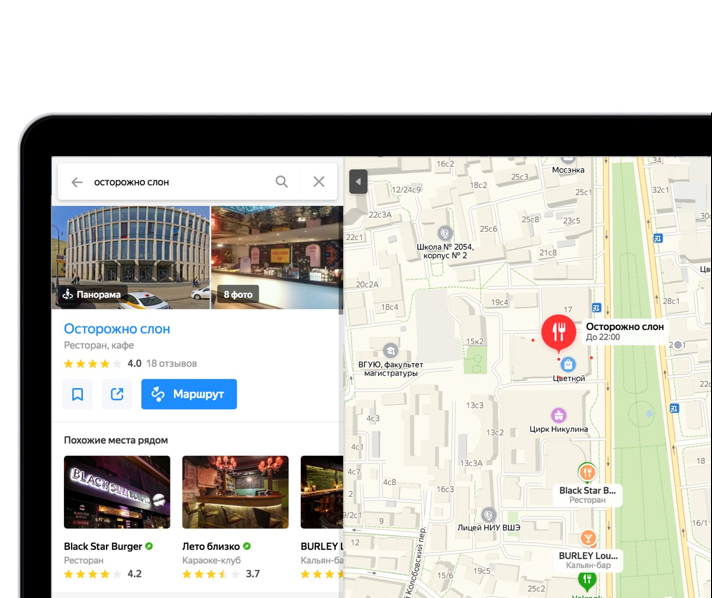Open the Black Star Burger photo card
The width and height of the screenshot is (712, 598).
[117, 492]
